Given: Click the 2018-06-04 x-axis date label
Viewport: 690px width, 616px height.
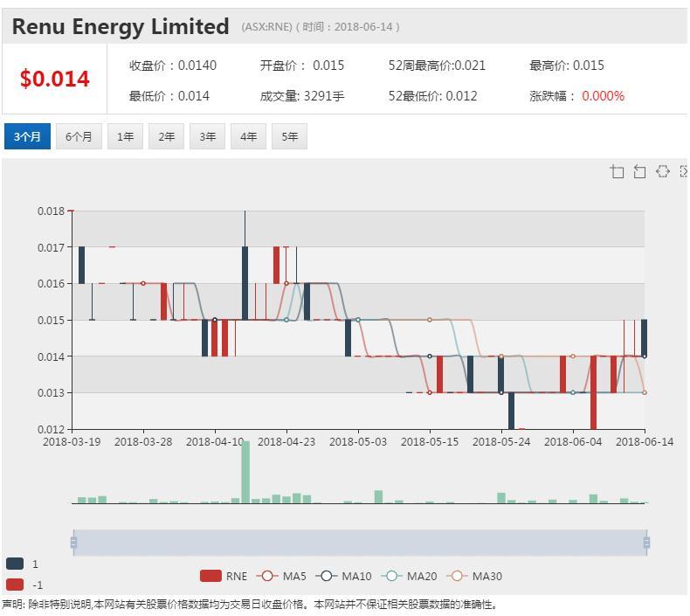Looking at the screenshot, I should pyautogui.click(x=573, y=441).
